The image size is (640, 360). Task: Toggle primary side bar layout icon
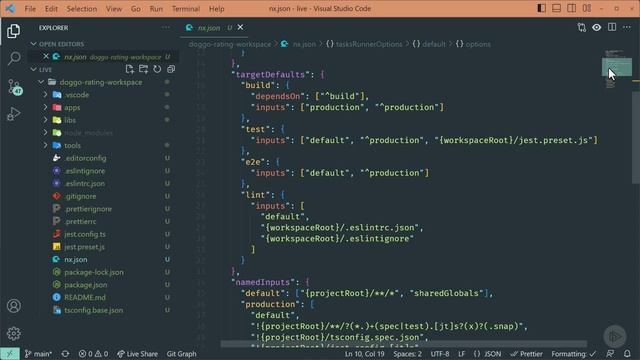click(542, 8)
